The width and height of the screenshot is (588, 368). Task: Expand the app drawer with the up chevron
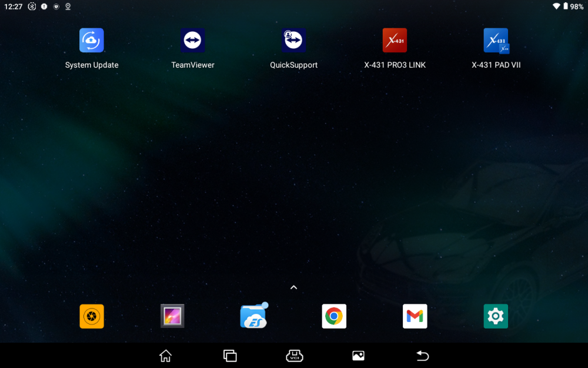pos(293,287)
